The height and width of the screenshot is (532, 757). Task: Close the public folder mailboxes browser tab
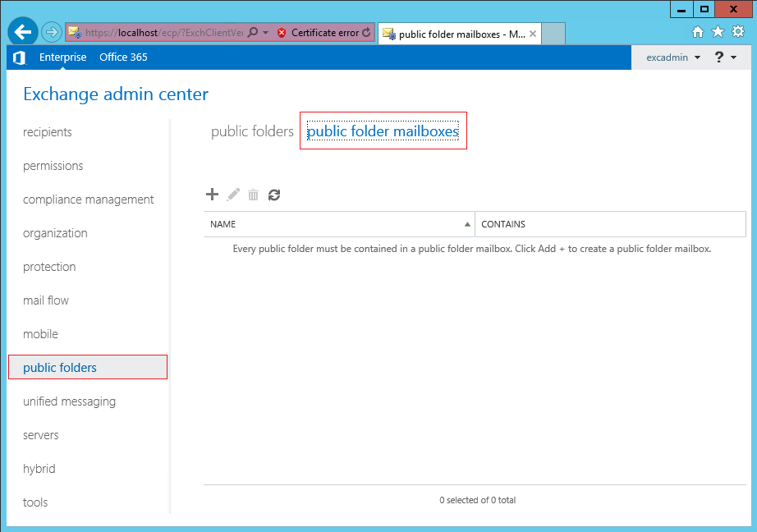click(533, 34)
